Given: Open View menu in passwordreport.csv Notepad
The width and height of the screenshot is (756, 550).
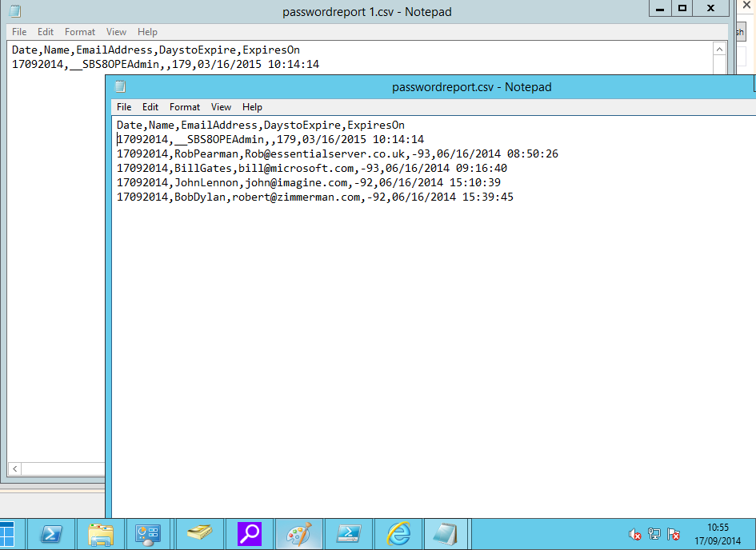Looking at the screenshot, I should coord(222,107).
